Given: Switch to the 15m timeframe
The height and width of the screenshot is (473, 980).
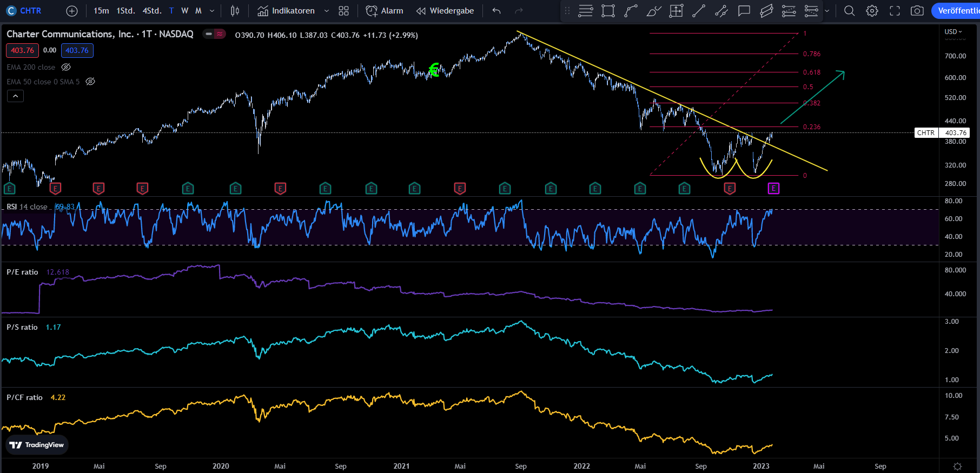Looking at the screenshot, I should point(101,11).
